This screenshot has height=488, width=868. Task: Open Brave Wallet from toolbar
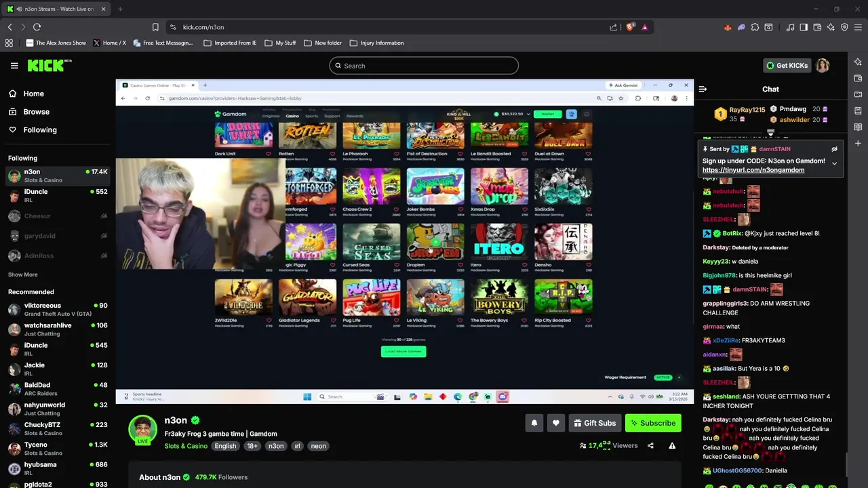click(817, 27)
